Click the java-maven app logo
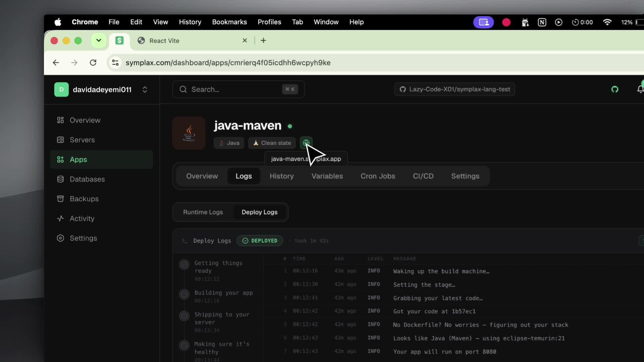The height and width of the screenshot is (362, 644). (189, 133)
